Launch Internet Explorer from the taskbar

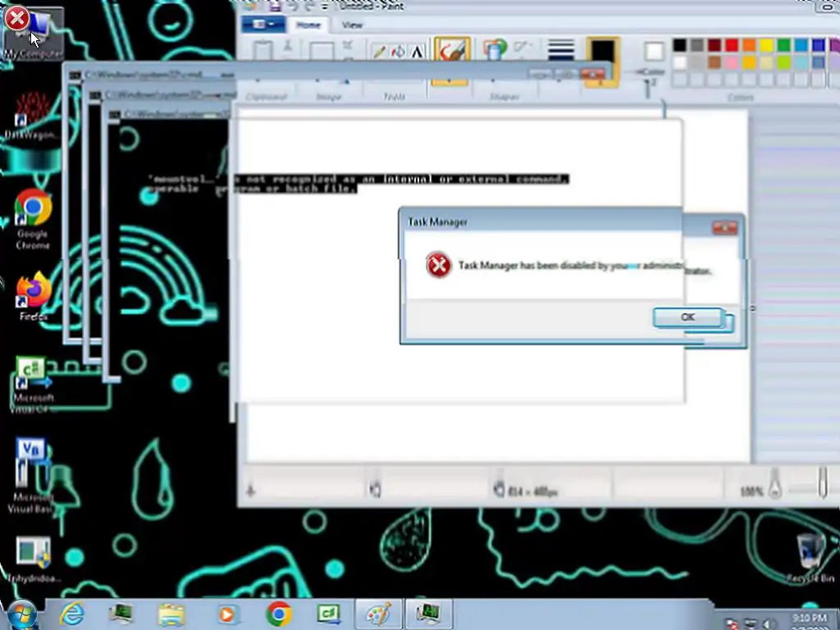click(71, 614)
